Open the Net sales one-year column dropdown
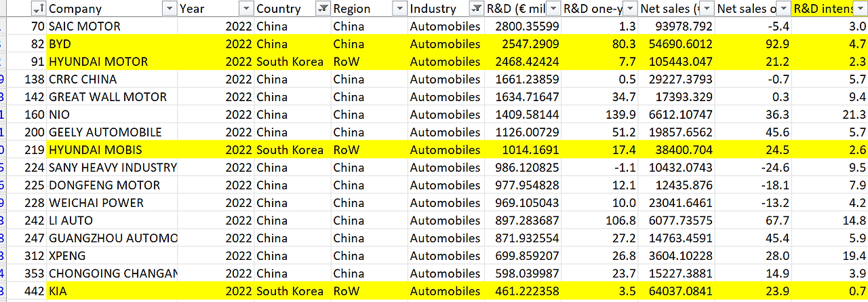The image size is (868, 302). pyautogui.click(x=784, y=9)
